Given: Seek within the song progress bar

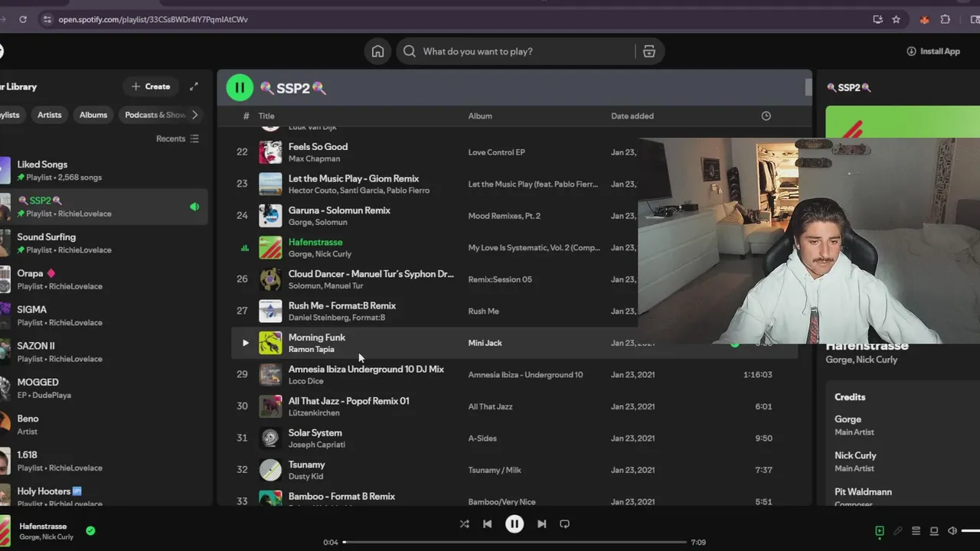Looking at the screenshot, I should (x=514, y=542).
